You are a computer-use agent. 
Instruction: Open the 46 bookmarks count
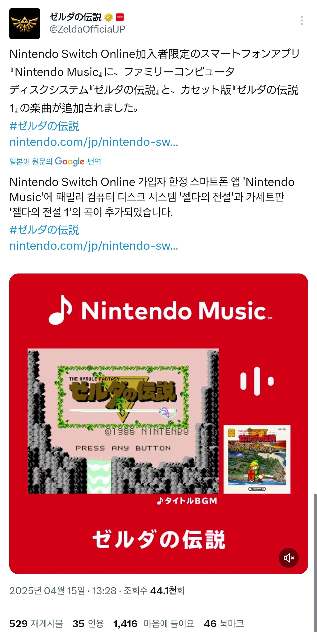click(x=224, y=624)
